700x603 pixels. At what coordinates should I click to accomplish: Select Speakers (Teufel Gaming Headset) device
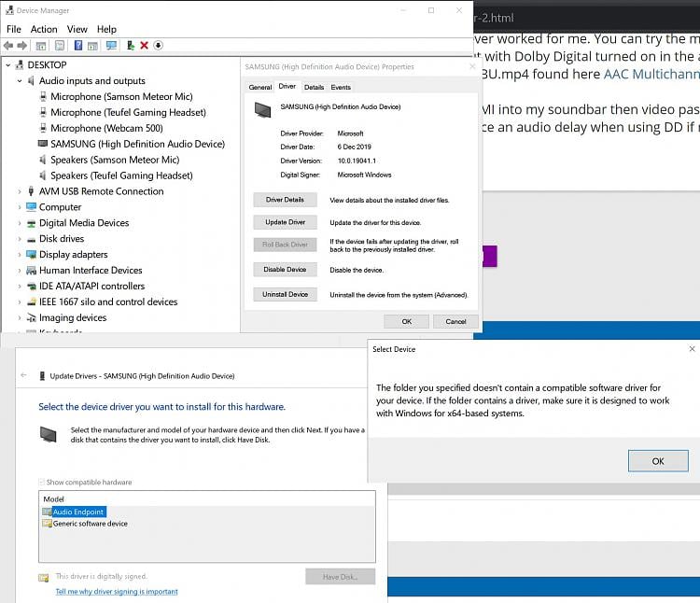121,175
